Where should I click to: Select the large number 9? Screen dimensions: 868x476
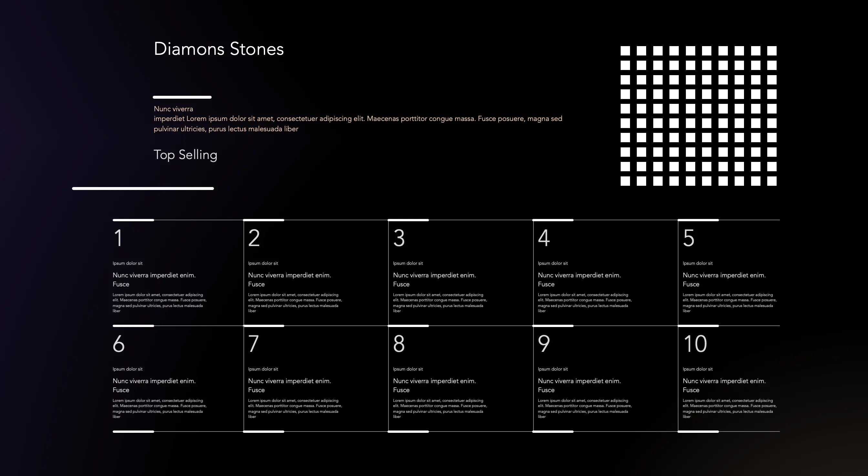click(x=544, y=344)
